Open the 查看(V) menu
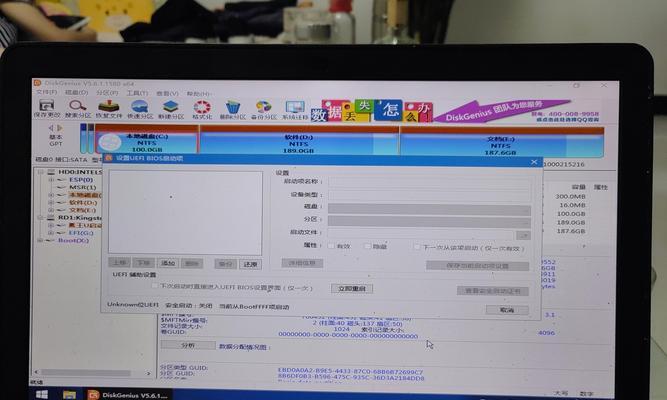667x400 pixels. [167, 93]
